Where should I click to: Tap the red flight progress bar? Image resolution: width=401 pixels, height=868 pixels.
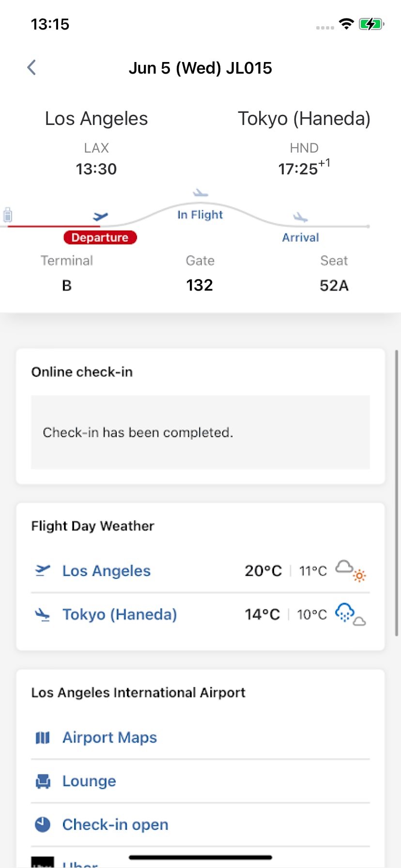pos(53,226)
